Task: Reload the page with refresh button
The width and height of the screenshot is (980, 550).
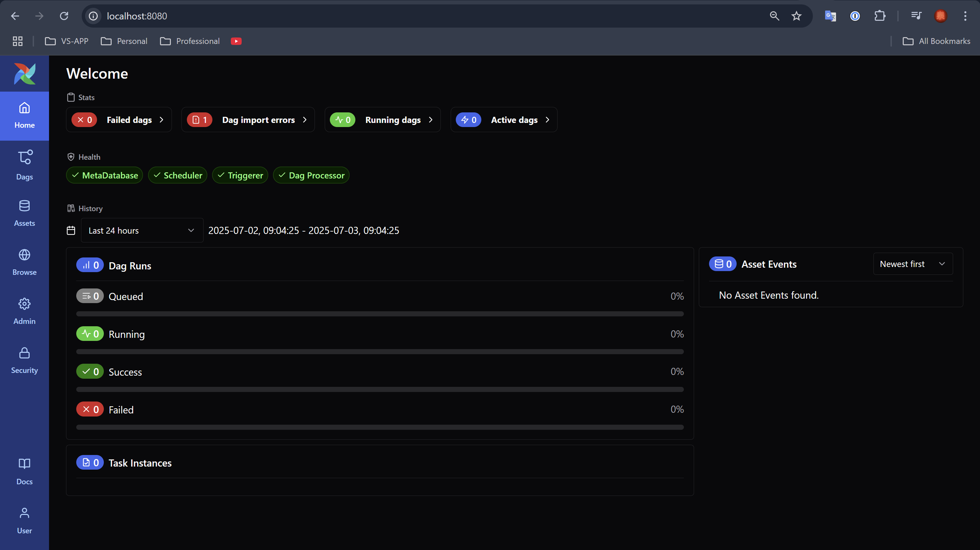Action: [x=64, y=16]
